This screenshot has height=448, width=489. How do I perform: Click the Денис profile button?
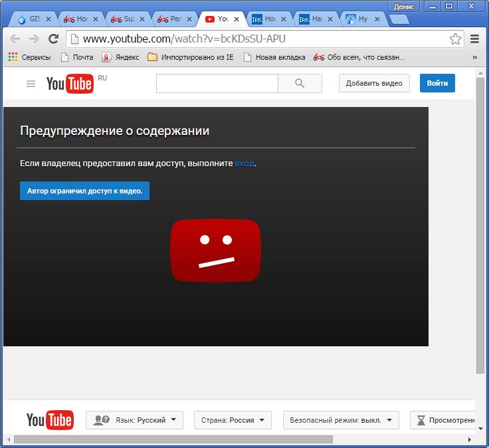pyautogui.click(x=404, y=7)
